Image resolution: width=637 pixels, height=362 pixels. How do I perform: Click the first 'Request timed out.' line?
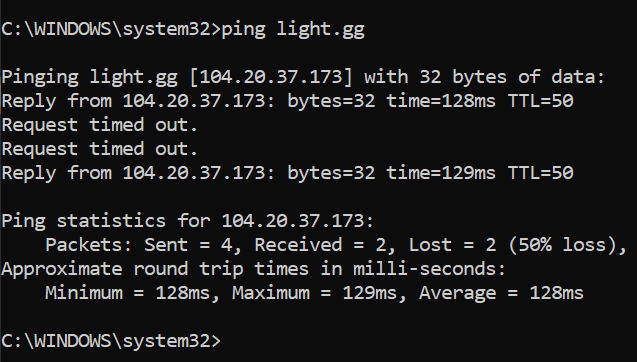[99, 125]
